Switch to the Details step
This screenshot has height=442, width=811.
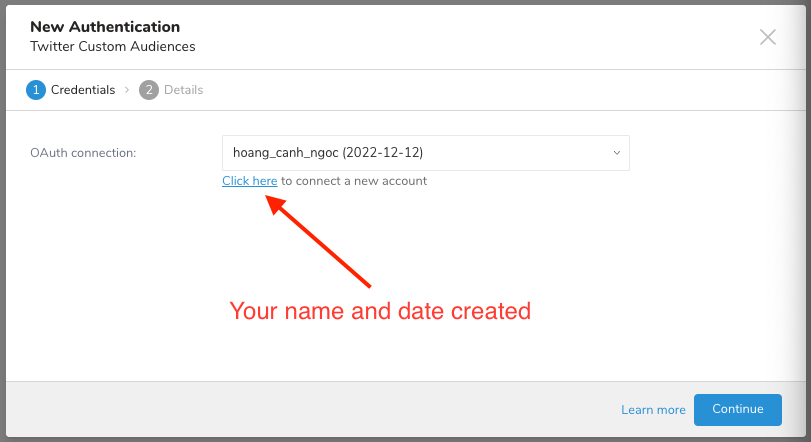(183, 90)
